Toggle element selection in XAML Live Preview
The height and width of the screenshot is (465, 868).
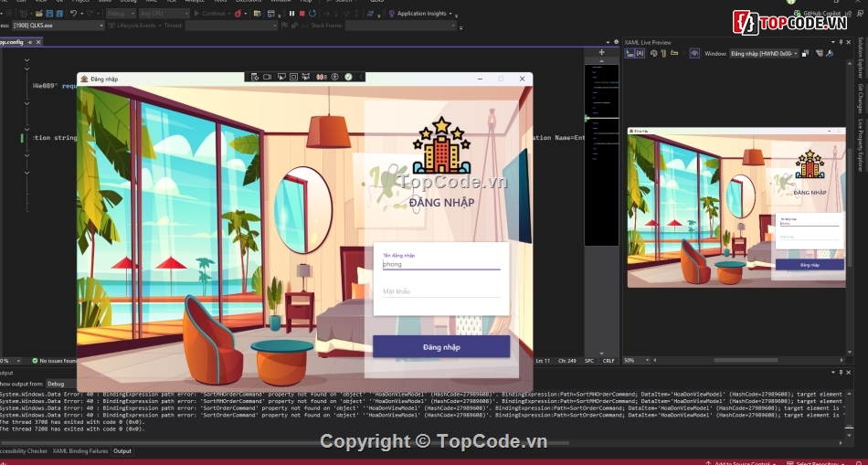point(630,53)
